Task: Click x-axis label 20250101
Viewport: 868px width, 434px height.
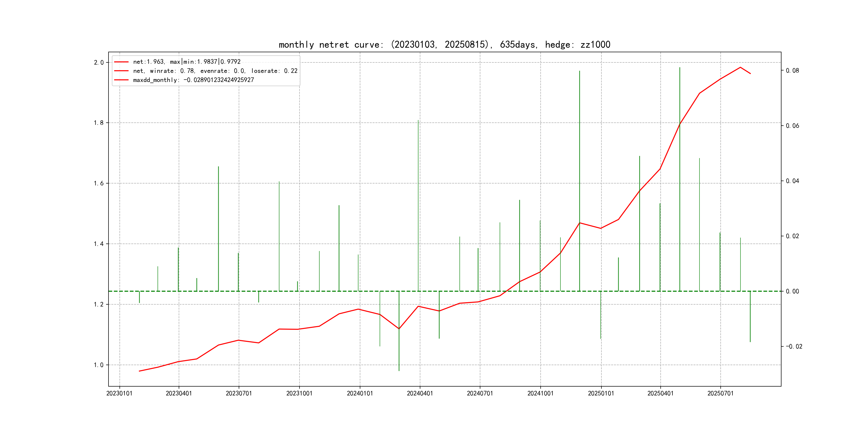Action: click(601, 393)
